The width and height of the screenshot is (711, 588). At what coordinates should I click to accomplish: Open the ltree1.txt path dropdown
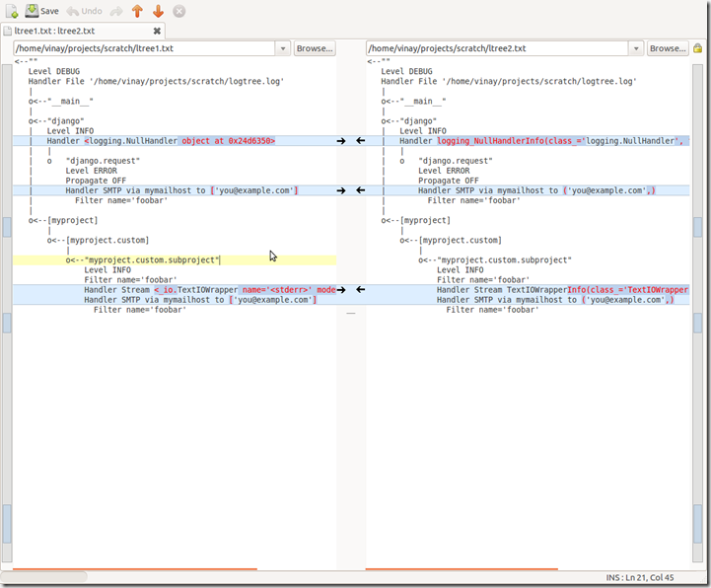click(282, 48)
